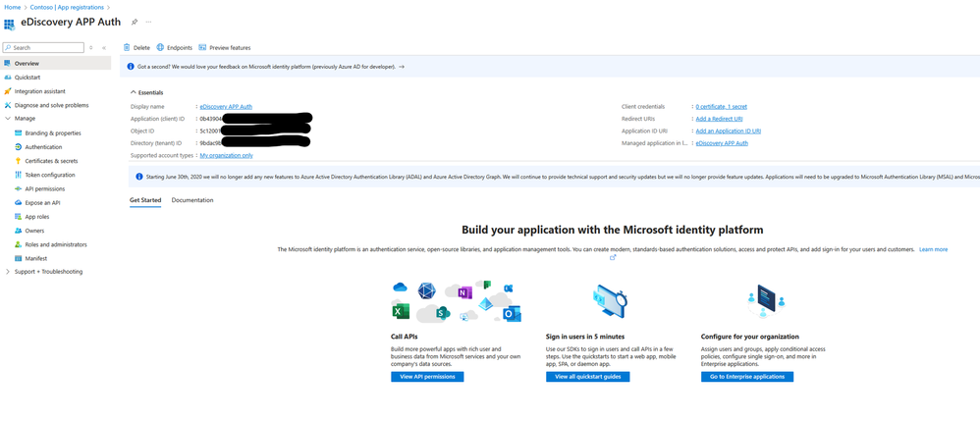Expand Support + Troubleshooting section

tap(8, 272)
